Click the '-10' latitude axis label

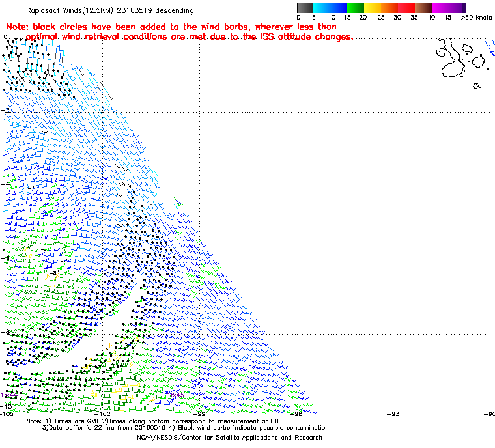click(x=6, y=406)
